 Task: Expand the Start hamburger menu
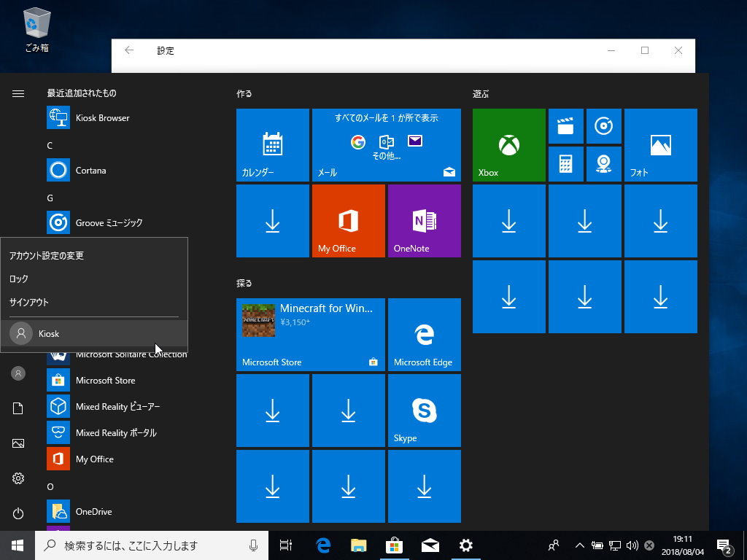[18, 94]
